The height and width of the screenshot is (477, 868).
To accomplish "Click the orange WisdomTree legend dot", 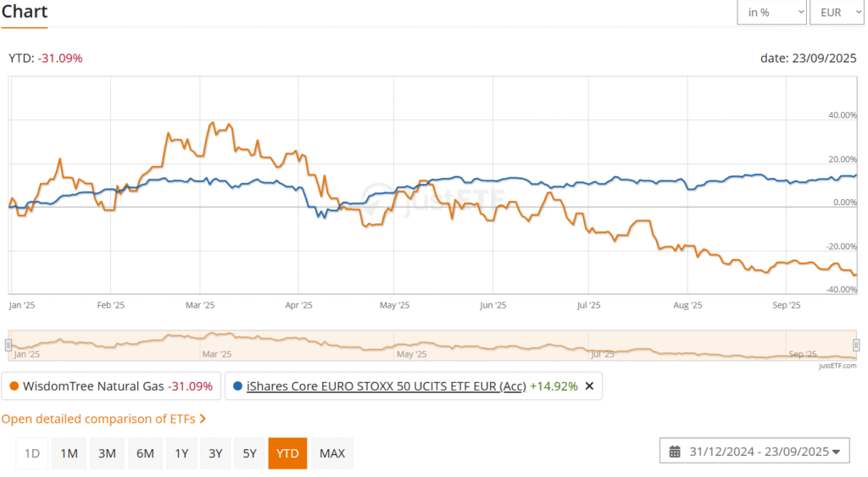I will (14, 386).
